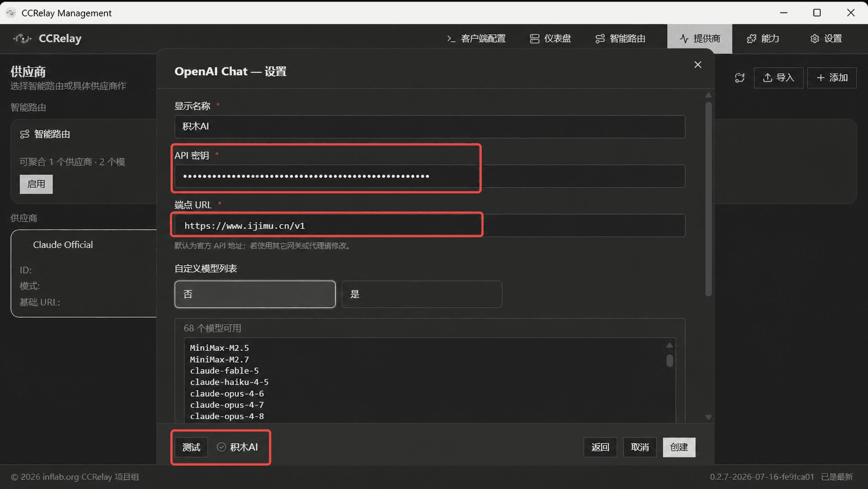The height and width of the screenshot is (489, 868).
Task: Close the CCRelay Management window
Action: tap(851, 12)
